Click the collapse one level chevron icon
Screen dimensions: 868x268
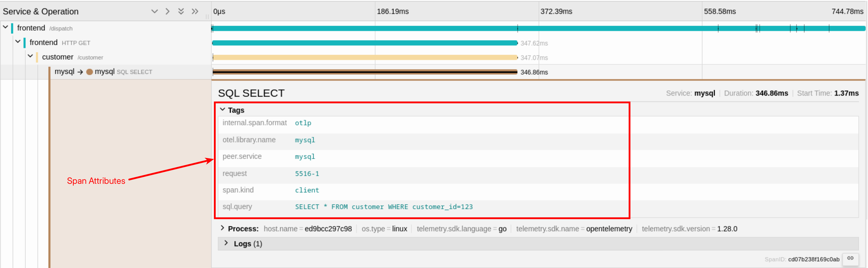167,12
